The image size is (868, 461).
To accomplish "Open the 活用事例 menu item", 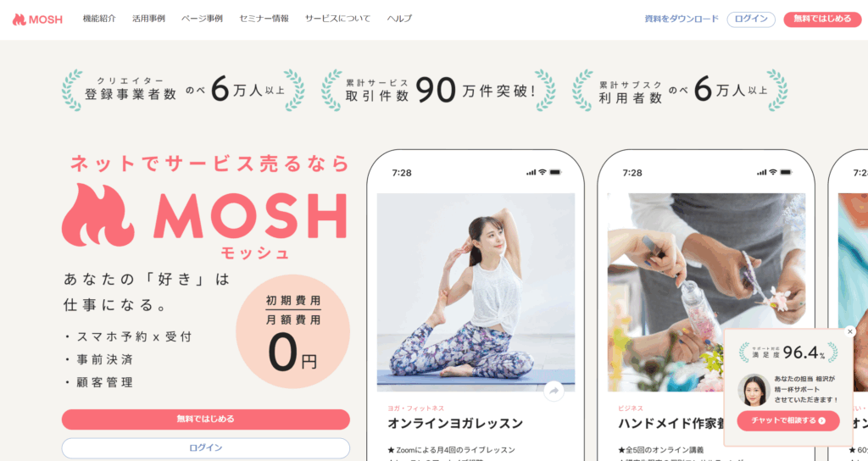I will pos(148,19).
